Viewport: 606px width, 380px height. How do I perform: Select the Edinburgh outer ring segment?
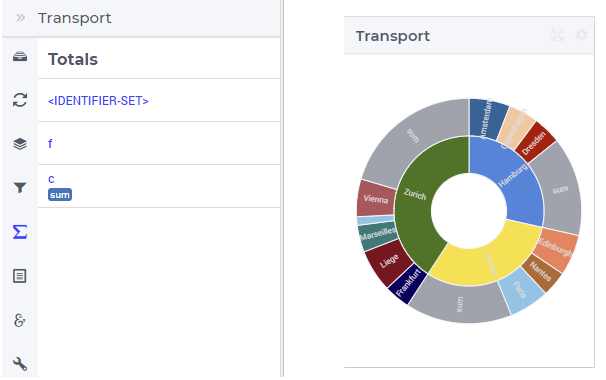coord(557,247)
